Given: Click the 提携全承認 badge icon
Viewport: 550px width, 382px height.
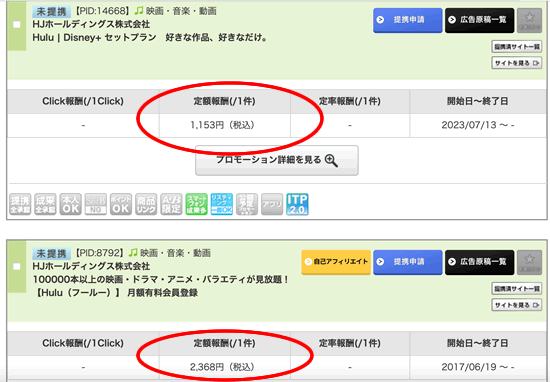Looking at the screenshot, I should coord(20,204).
